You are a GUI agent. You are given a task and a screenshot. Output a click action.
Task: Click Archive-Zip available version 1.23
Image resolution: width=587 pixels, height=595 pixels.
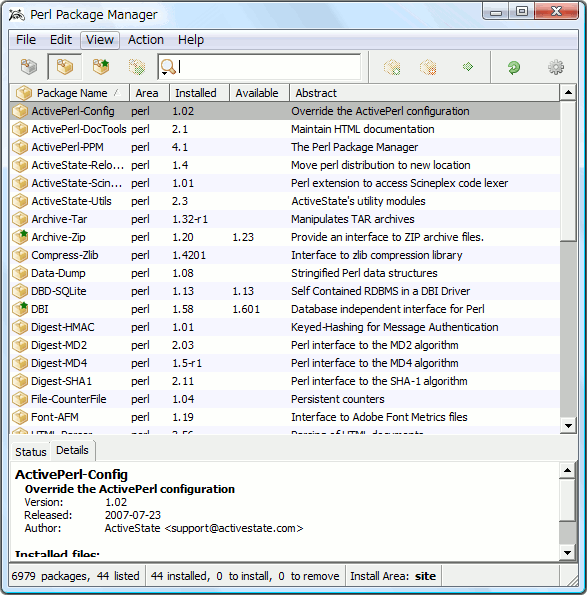(x=243, y=237)
